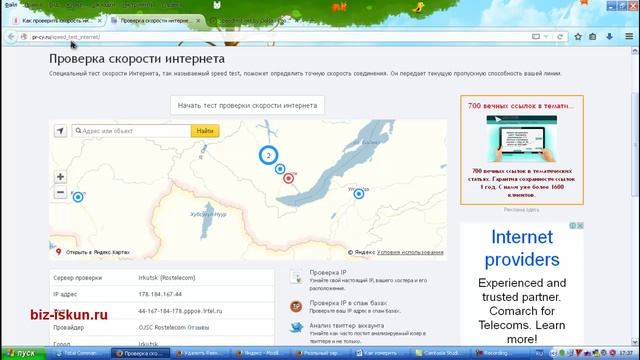The image size is (640, 360).
Task: Open the bookmarks list icon
Action: point(593,37)
